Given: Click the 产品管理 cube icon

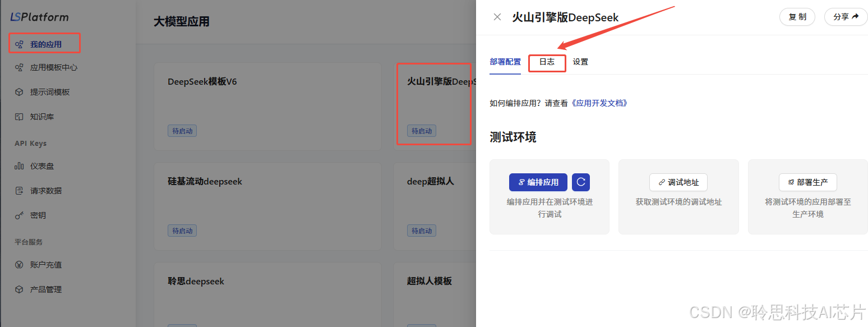Looking at the screenshot, I should pos(19,289).
